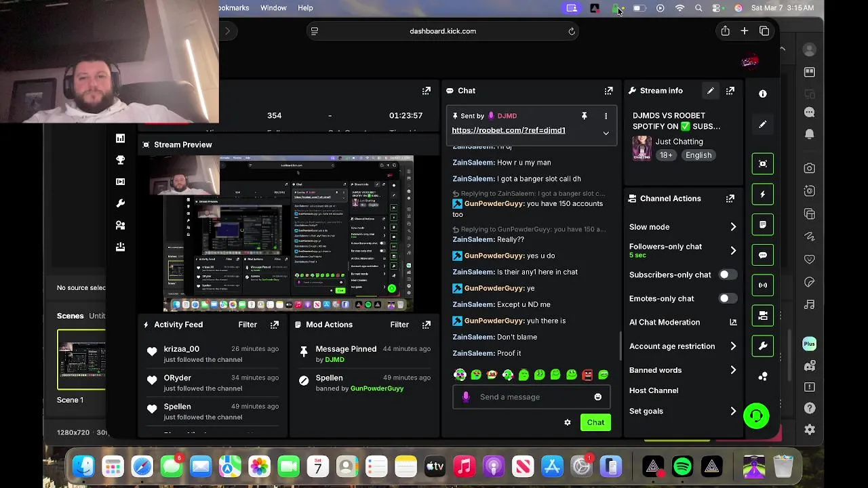Pop out the Mod Actions panel
Screen dimensions: 868x488
click(x=427, y=325)
